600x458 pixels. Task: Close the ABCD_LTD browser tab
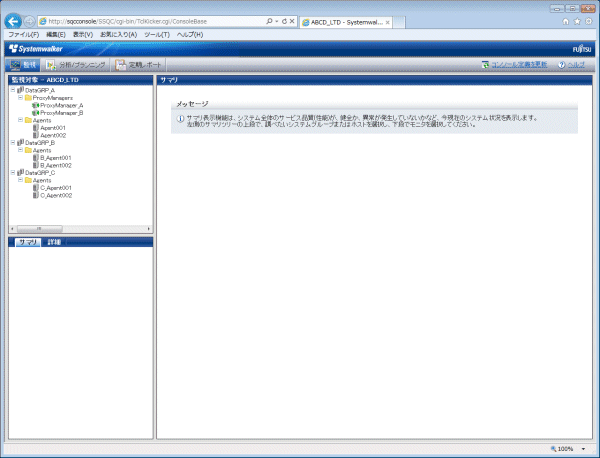coord(387,23)
